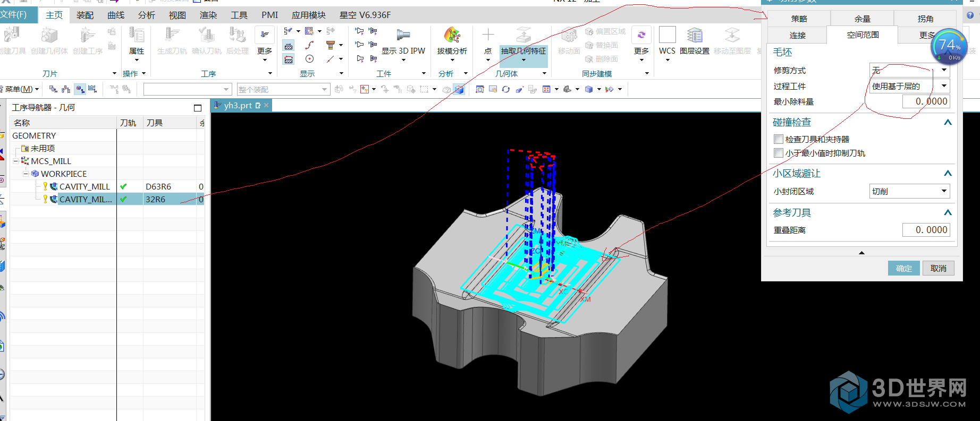Open the 整个装配 selection scope dropdown
This screenshot has height=421, width=980.
tap(283, 89)
